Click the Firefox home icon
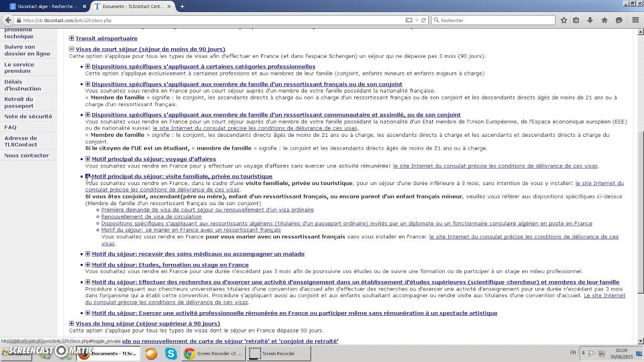The image size is (644, 362). click(x=604, y=21)
